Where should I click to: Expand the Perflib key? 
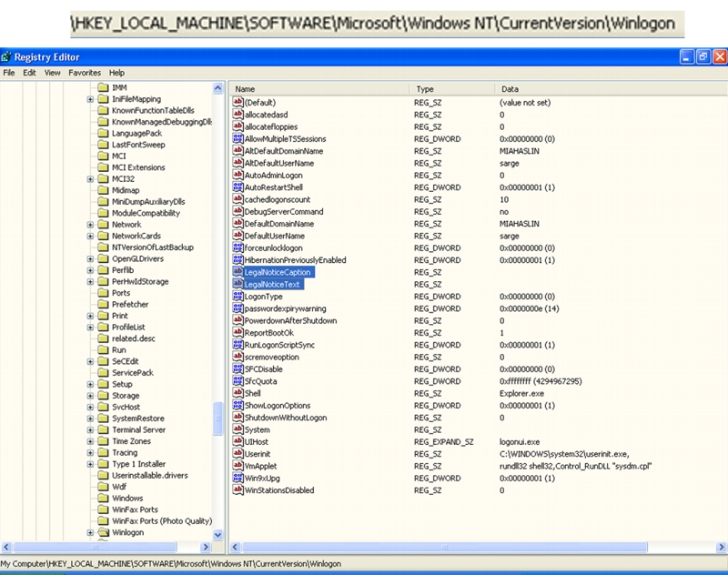tap(90, 270)
